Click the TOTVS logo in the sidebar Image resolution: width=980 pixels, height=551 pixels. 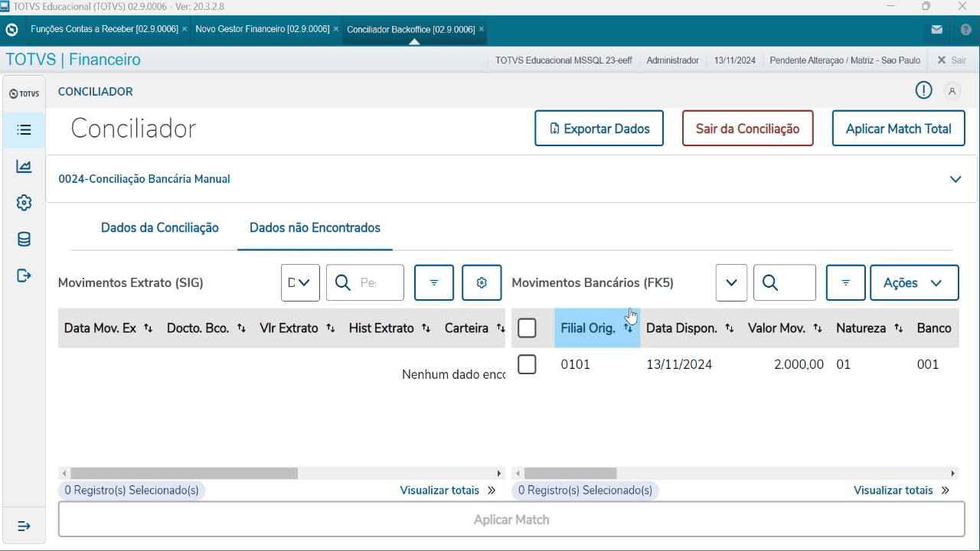coord(24,94)
